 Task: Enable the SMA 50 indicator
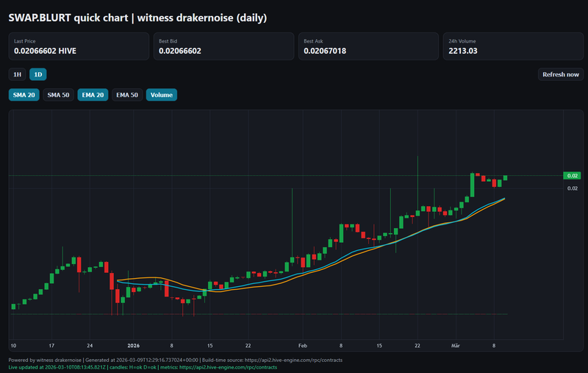(57, 95)
